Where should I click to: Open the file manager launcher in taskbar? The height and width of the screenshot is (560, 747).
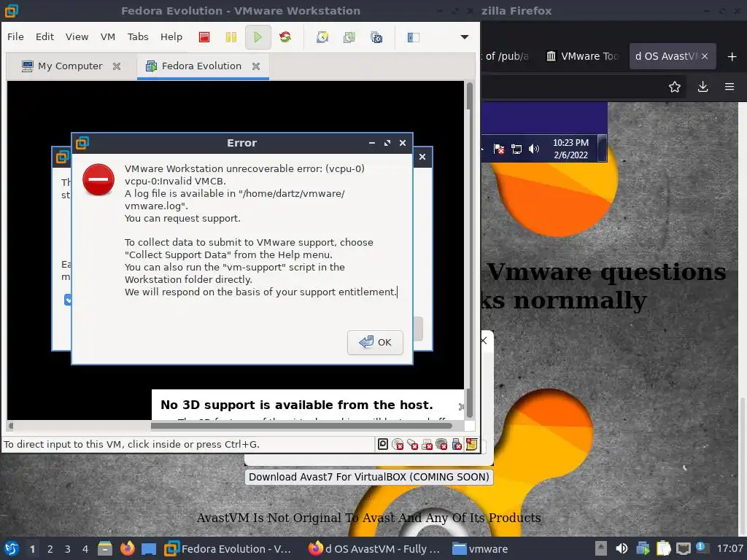(x=105, y=549)
